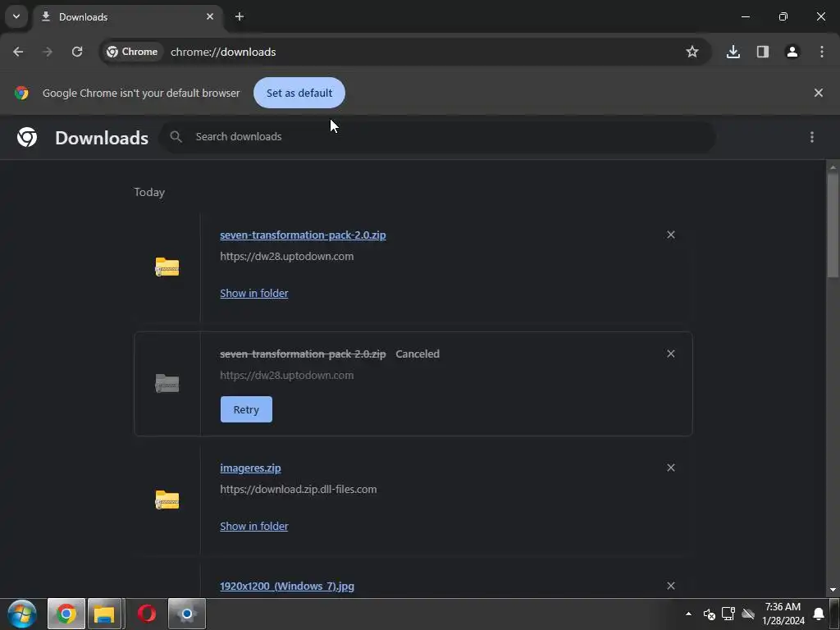
Task: Open the tab search dropdown arrow
Action: coord(16,16)
